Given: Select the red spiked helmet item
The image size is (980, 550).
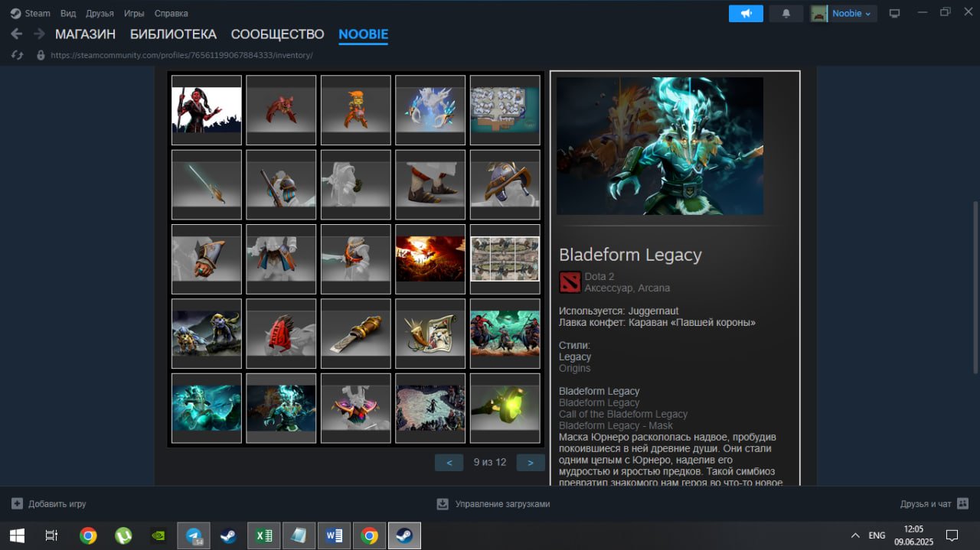Looking at the screenshot, I should (281, 334).
